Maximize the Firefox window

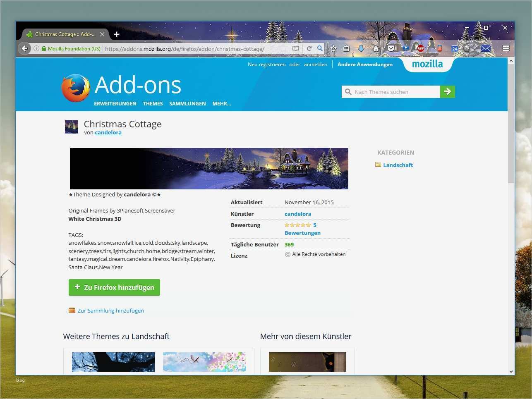coord(486,28)
